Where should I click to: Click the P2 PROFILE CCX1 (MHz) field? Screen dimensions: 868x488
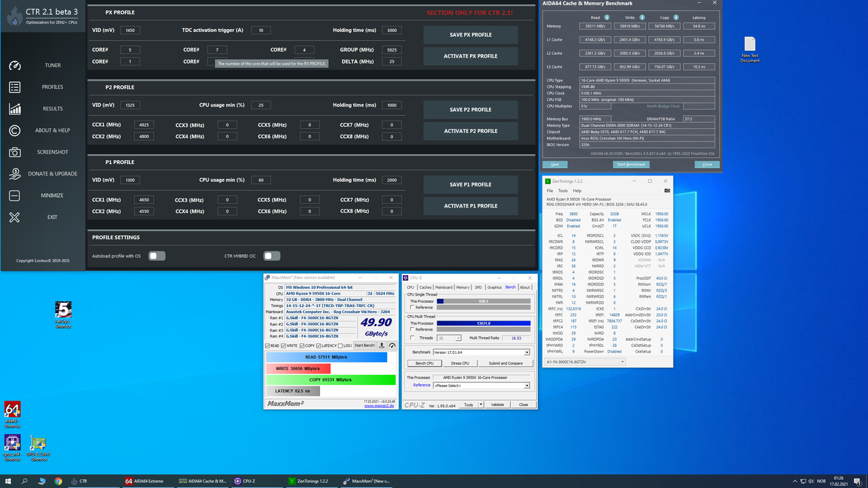(144, 125)
